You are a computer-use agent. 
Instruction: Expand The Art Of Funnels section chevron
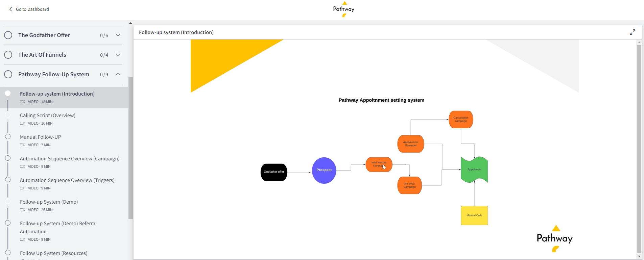point(118,55)
